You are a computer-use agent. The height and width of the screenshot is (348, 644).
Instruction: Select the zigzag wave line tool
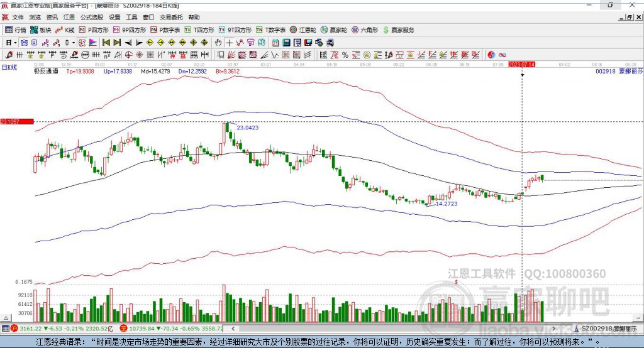pyautogui.click(x=275, y=55)
